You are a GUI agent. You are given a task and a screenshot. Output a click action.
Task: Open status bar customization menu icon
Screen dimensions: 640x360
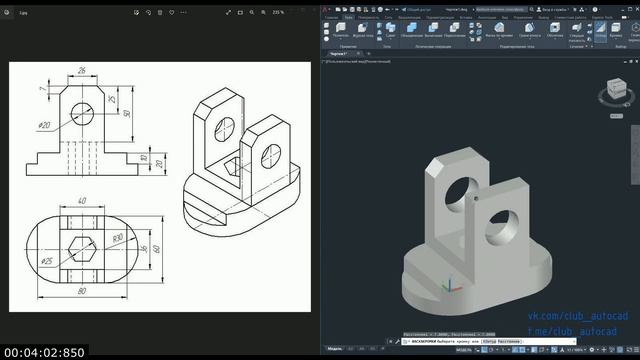coord(637,350)
